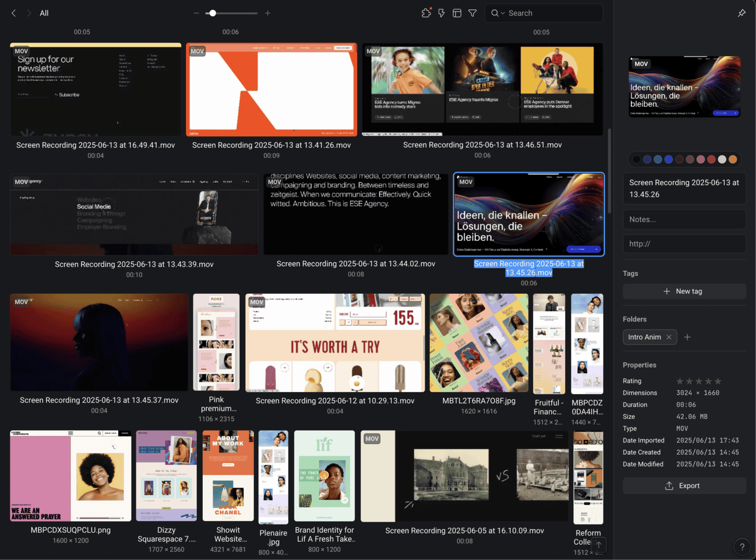Adjust the thumbnail size slider

click(213, 13)
